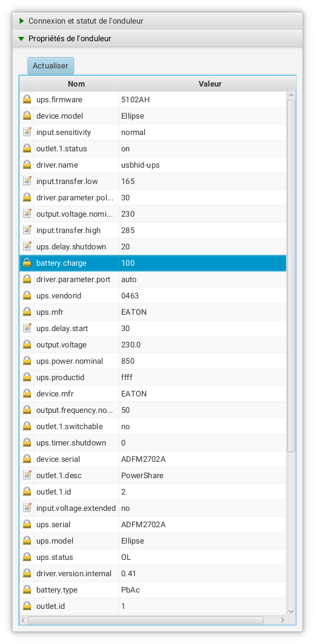Select the input.transfer.low value 165
This screenshot has width=315, height=644.
(x=128, y=181)
